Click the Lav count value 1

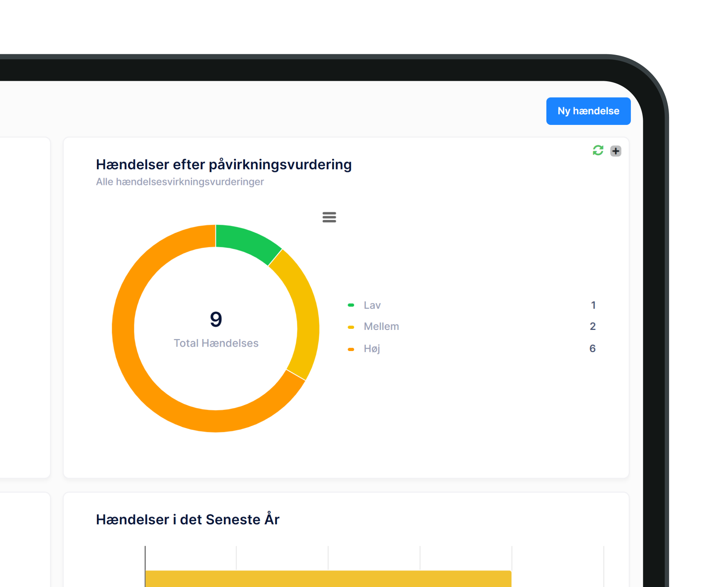593,305
